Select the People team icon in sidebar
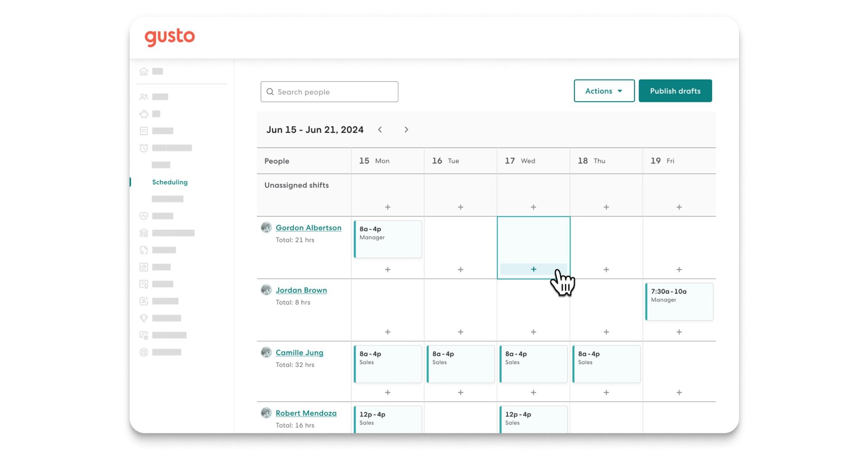The height and width of the screenshot is (454, 868). click(144, 97)
